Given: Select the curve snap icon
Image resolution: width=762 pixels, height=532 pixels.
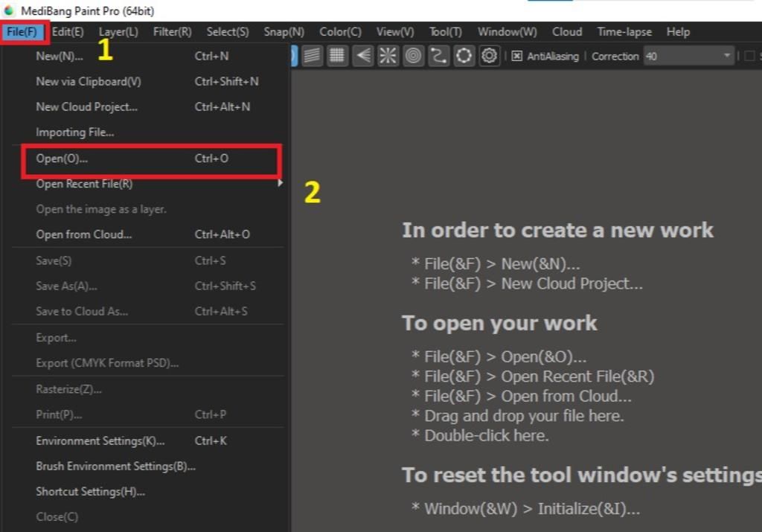Looking at the screenshot, I should coord(438,56).
